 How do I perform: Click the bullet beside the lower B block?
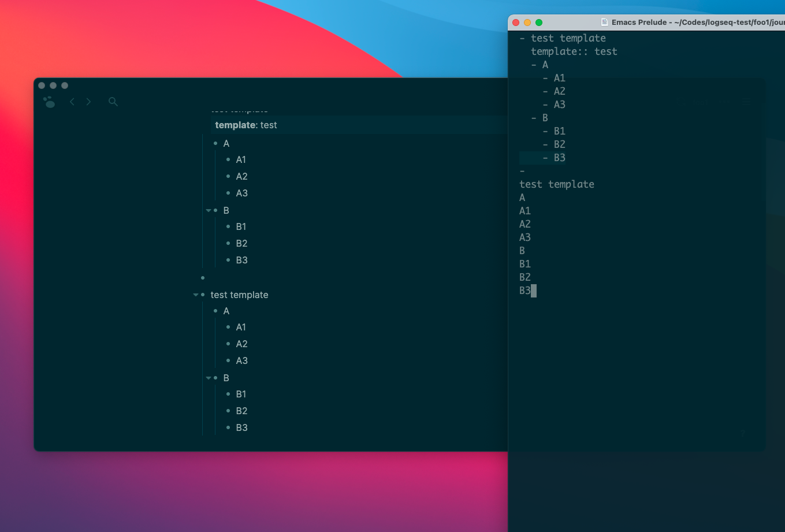point(216,378)
